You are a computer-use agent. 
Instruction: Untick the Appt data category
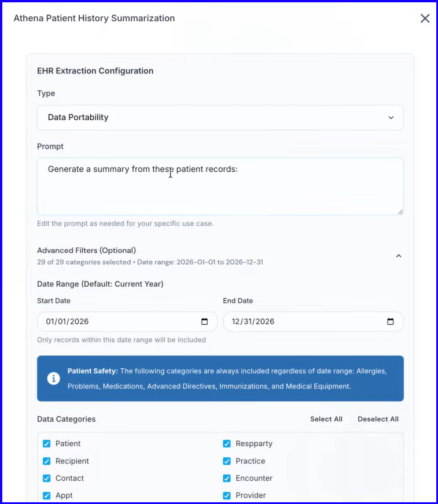click(47, 495)
